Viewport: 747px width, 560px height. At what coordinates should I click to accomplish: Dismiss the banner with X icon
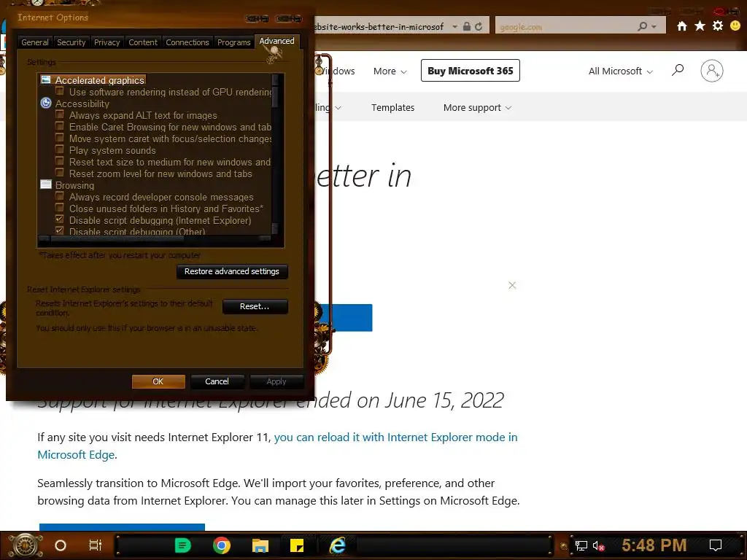(512, 285)
